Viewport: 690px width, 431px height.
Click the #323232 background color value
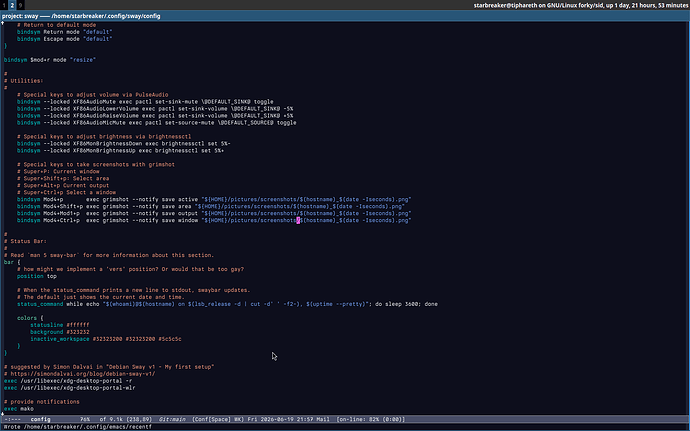tap(77, 332)
